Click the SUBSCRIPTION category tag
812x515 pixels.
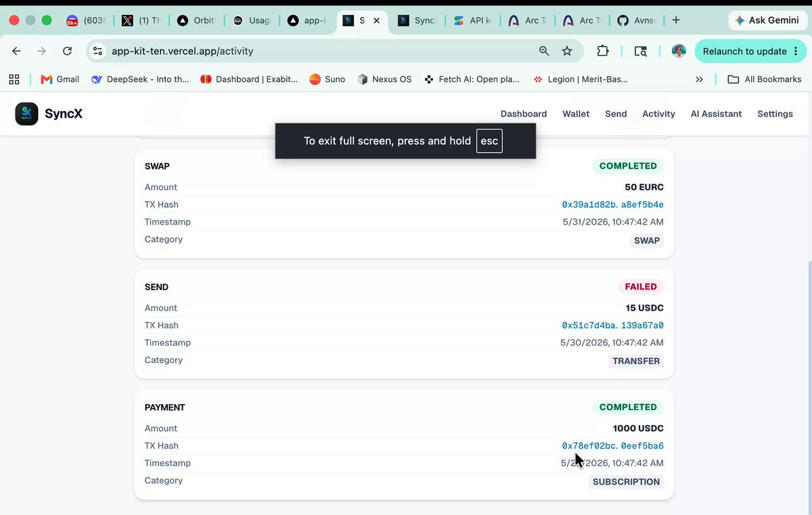(626, 482)
